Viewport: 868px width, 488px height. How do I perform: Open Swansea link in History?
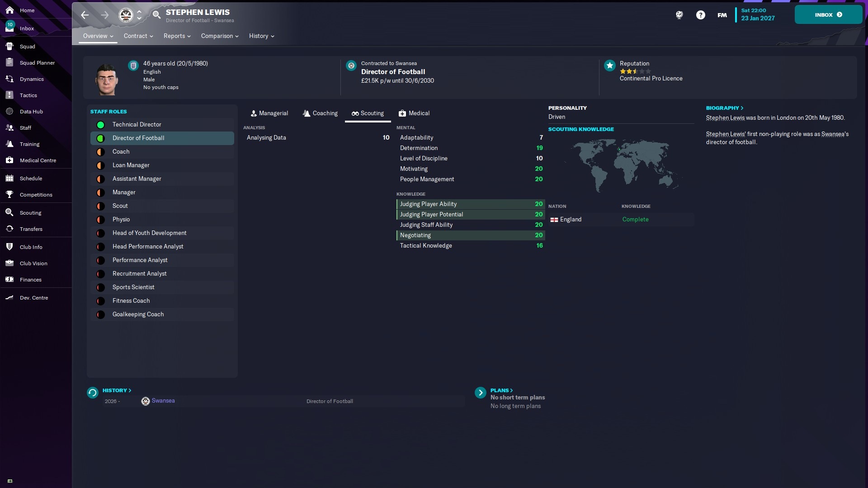click(163, 401)
